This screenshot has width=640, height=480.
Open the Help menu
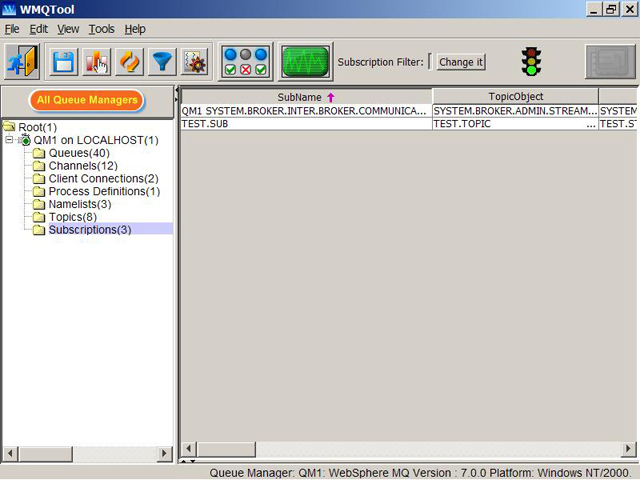coord(135,29)
